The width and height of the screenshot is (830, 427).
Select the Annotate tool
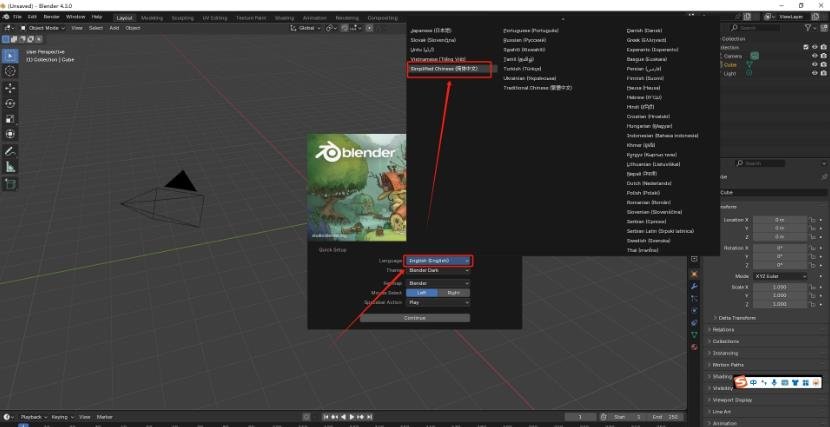tap(11, 151)
